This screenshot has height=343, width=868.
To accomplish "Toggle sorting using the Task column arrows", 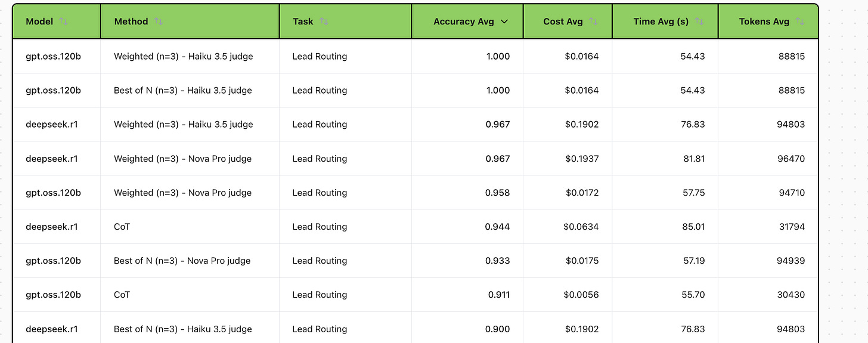I will tap(324, 21).
